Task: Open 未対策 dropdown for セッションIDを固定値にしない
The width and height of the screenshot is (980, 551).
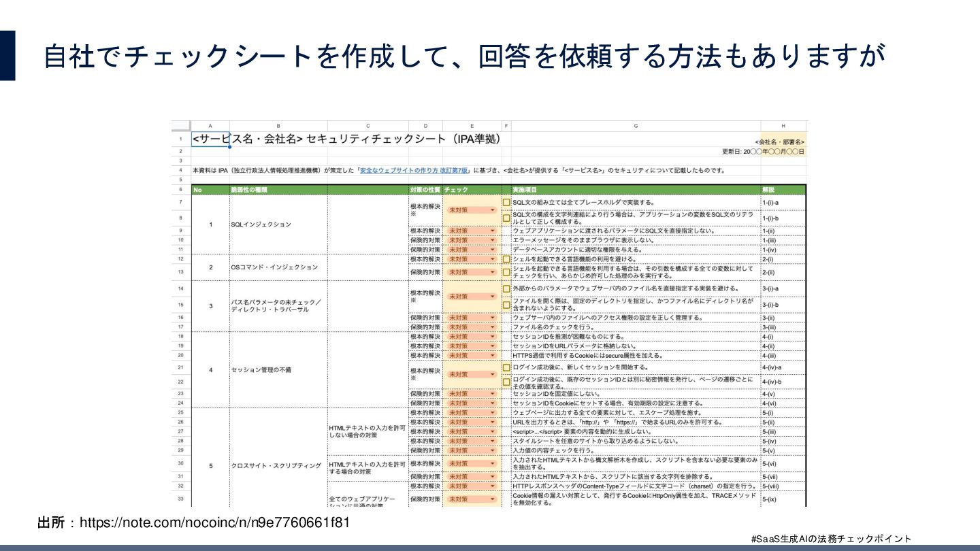Action: tap(472, 394)
